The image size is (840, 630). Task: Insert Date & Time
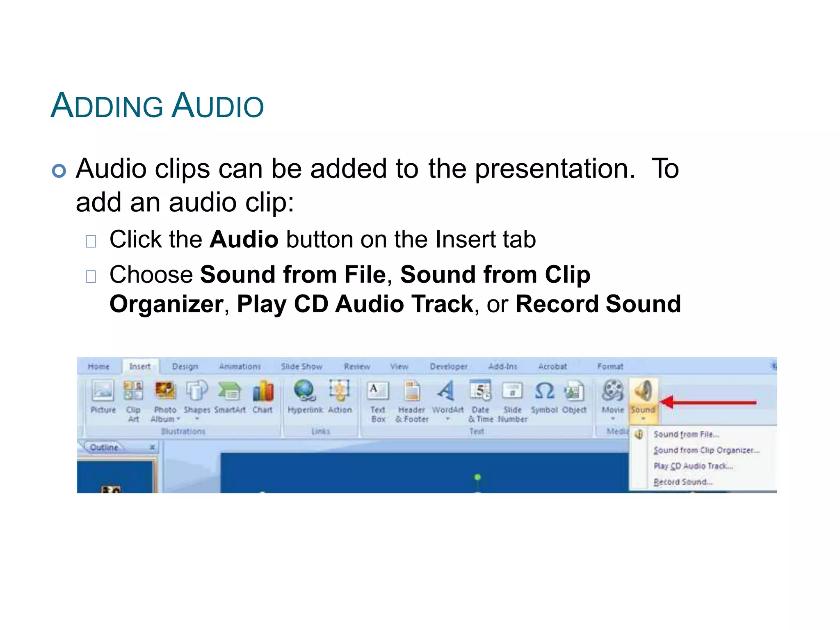click(x=480, y=401)
